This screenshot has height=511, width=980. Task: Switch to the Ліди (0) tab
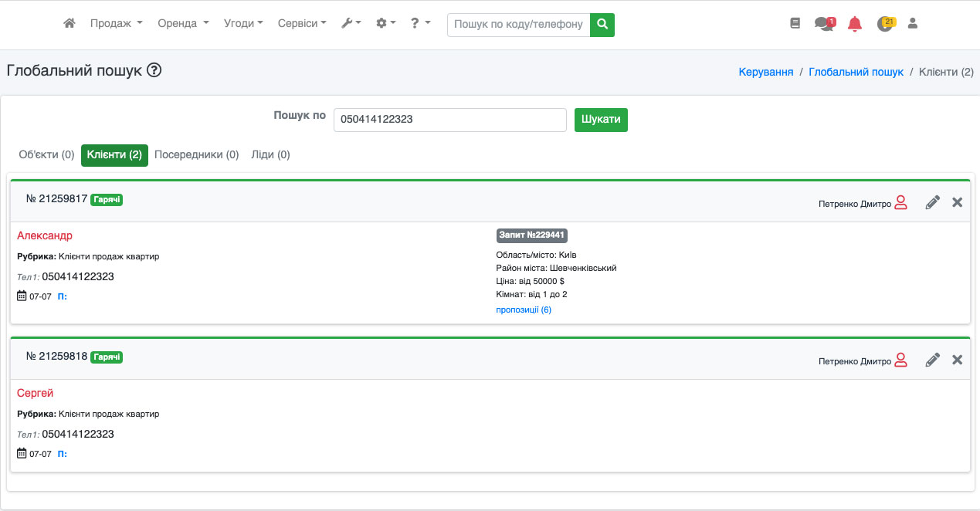(x=270, y=155)
